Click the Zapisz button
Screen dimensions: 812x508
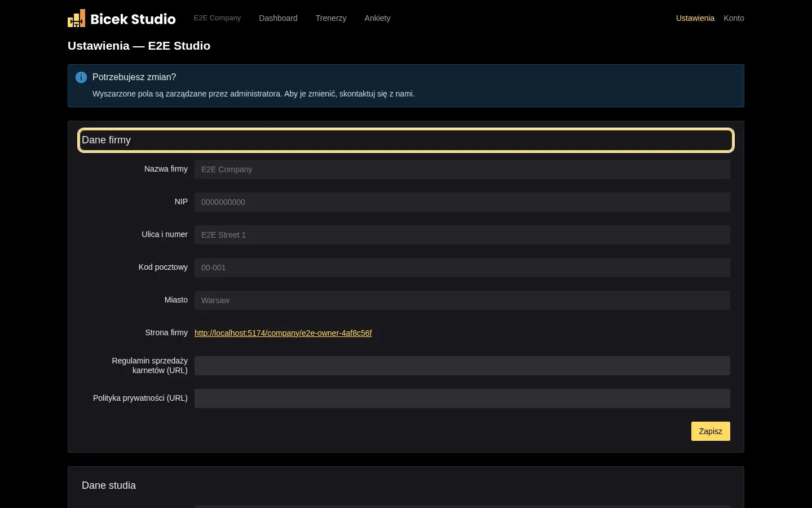710,431
